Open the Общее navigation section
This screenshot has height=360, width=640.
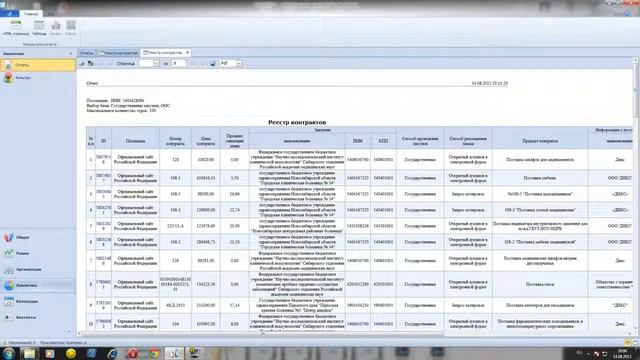pyautogui.click(x=38, y=238)
